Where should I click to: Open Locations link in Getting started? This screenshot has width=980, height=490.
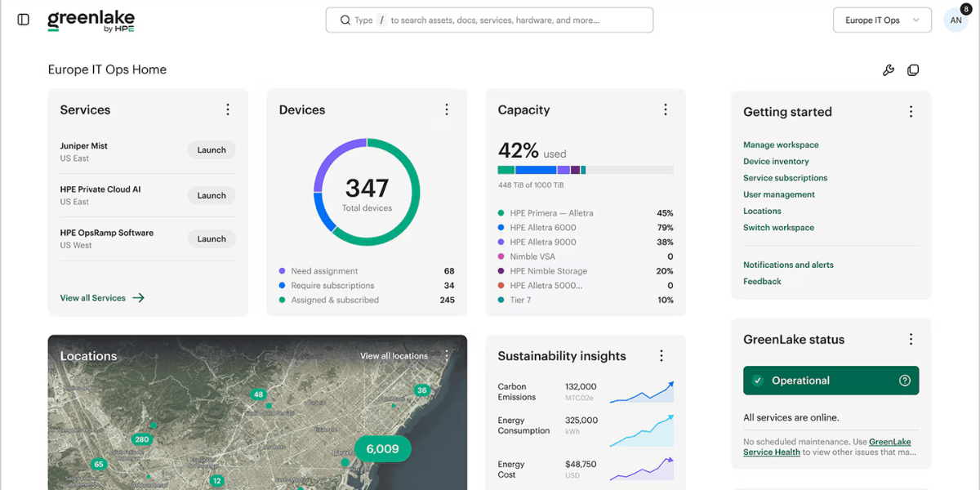click(762, 211)
